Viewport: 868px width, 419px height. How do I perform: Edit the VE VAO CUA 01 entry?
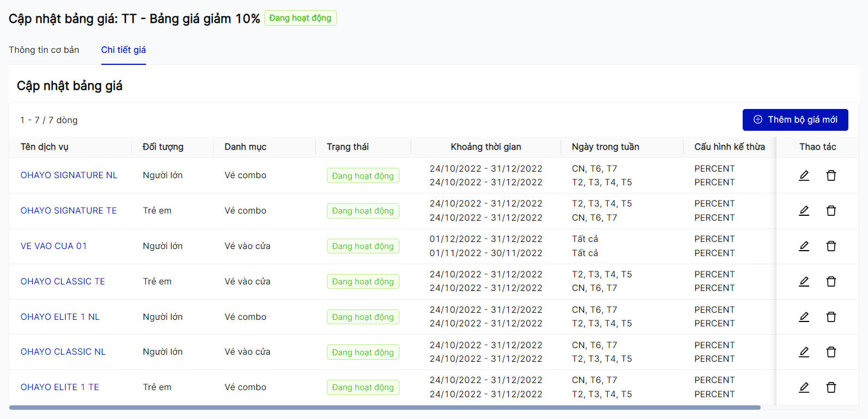click(804, 246)
